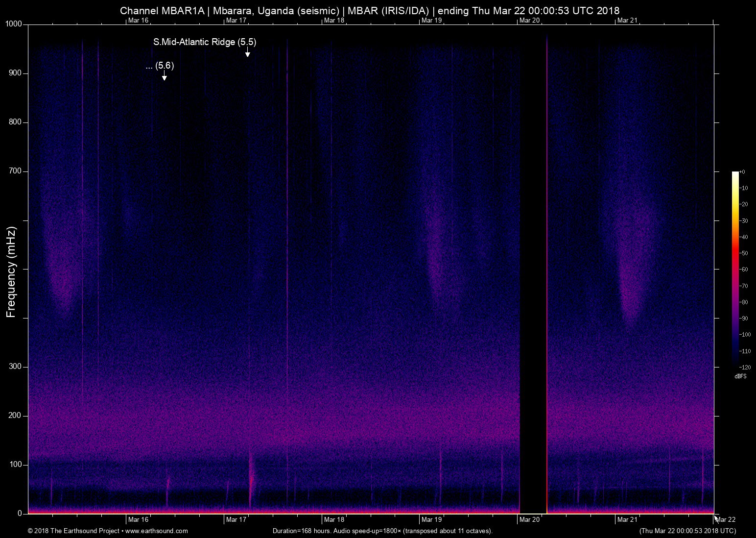Click the Mar 20 date on the bottom axis
The height and width of the screenshot is (538, 756).
point(529,519)
